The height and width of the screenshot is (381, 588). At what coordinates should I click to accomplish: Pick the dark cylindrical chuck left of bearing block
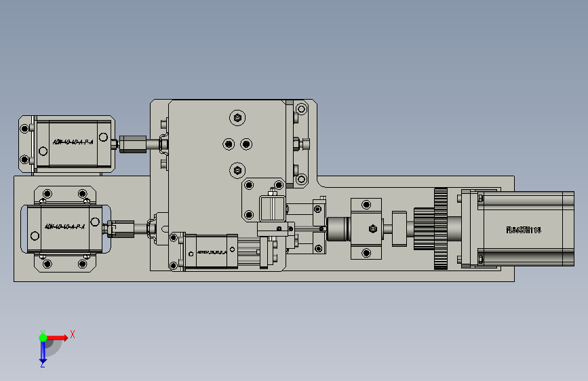coord(338,228)
